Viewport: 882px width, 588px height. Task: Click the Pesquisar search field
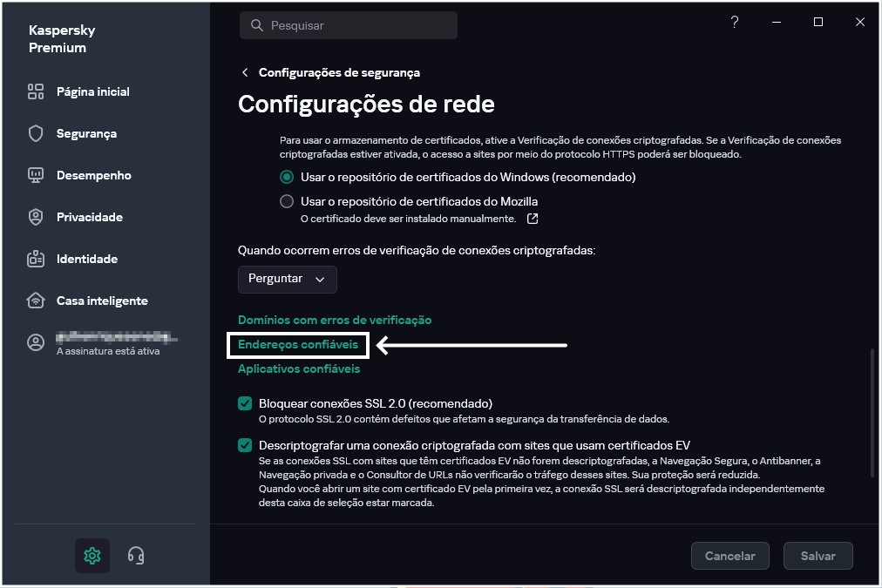(349, 25)
